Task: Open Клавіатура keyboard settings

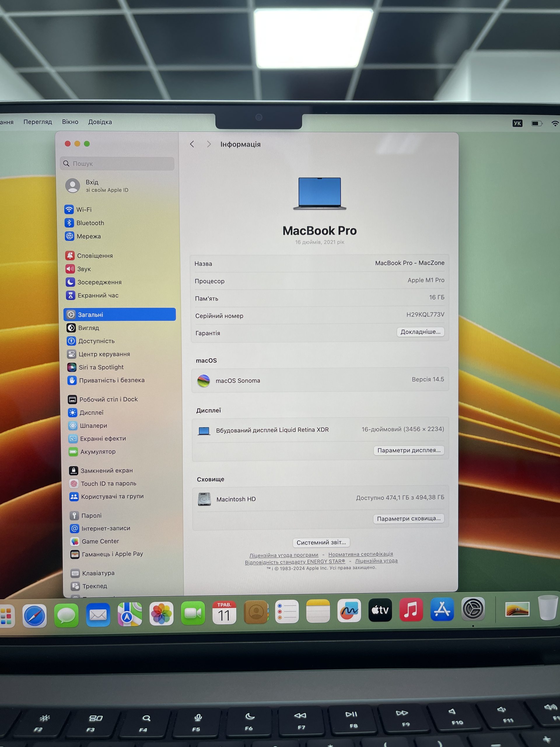Action: click(93, 573)
